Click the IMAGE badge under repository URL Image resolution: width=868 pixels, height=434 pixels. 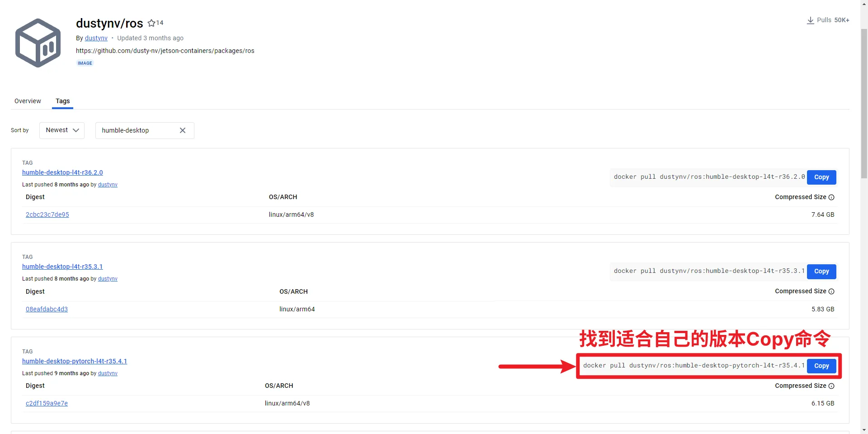click(85, 63)
